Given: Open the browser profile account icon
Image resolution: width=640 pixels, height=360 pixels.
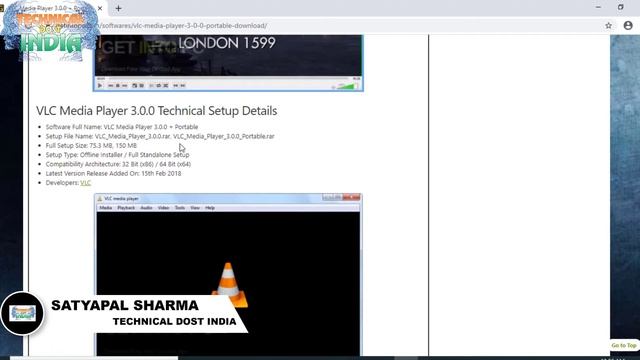Looking at the screenshot, I should point(628,25).
